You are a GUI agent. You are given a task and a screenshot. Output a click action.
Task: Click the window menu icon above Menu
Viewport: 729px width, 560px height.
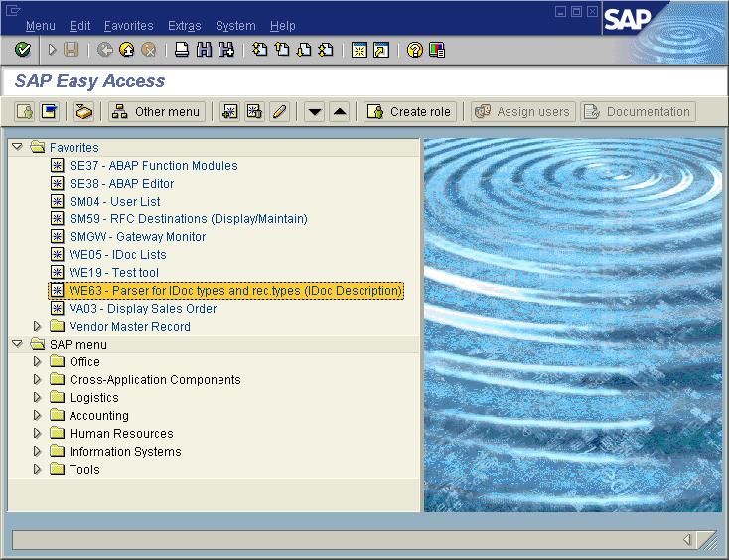coord(12,10)
